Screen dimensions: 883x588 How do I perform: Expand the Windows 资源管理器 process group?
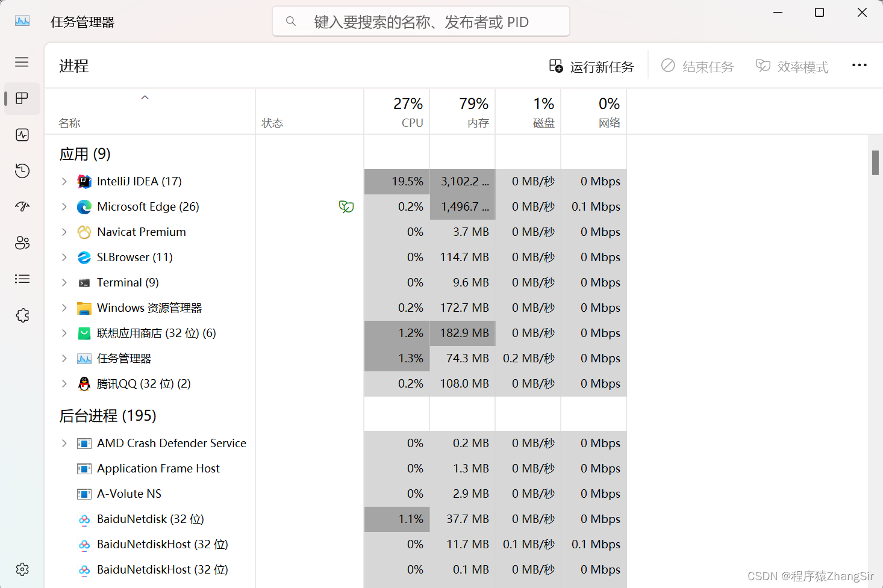click(64, 308)
